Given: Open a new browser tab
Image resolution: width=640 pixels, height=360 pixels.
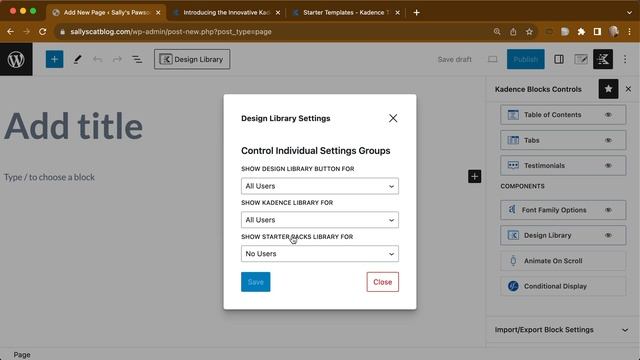Looking at the screenshot, I should tap(416, 13).
